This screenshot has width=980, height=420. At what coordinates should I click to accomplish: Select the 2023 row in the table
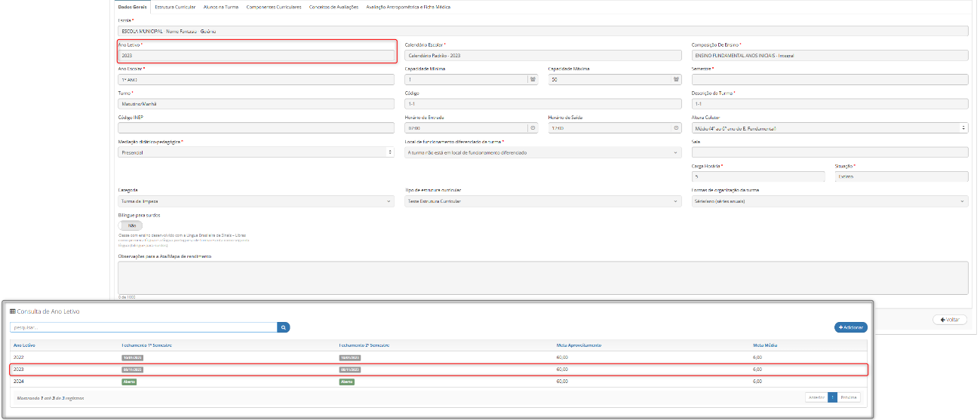click(438, 369)
